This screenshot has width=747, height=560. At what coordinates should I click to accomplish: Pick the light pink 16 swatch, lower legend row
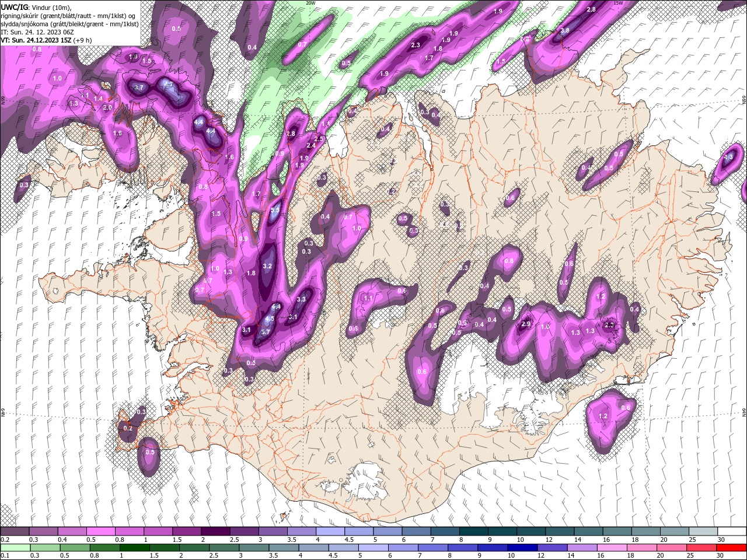tap(612, 548)
